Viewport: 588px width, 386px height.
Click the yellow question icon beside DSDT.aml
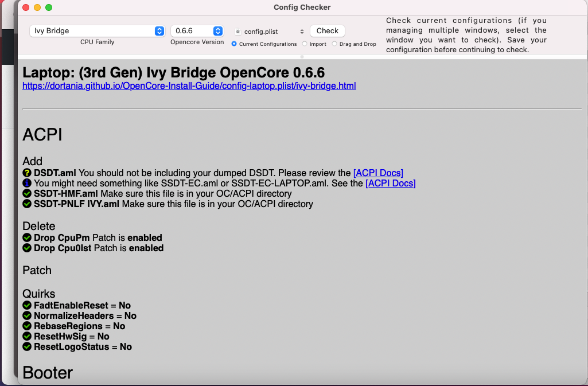(27, 173)
